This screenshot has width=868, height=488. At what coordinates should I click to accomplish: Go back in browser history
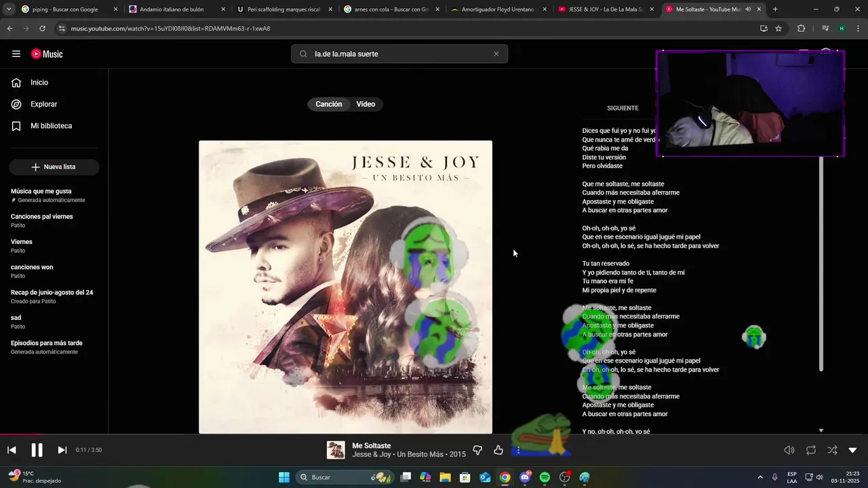coord(9,28)
